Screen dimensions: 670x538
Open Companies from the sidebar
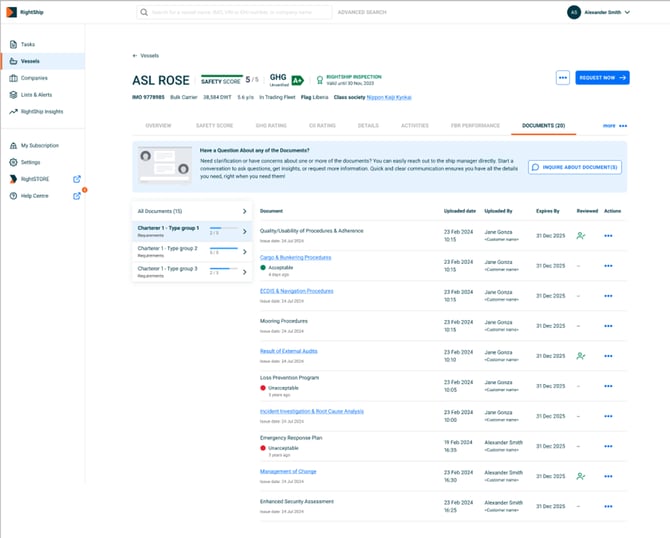tap(13, 77)
